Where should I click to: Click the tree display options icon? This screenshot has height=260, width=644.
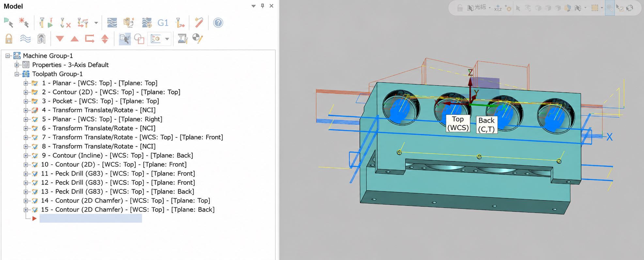(x=156, y=39)
